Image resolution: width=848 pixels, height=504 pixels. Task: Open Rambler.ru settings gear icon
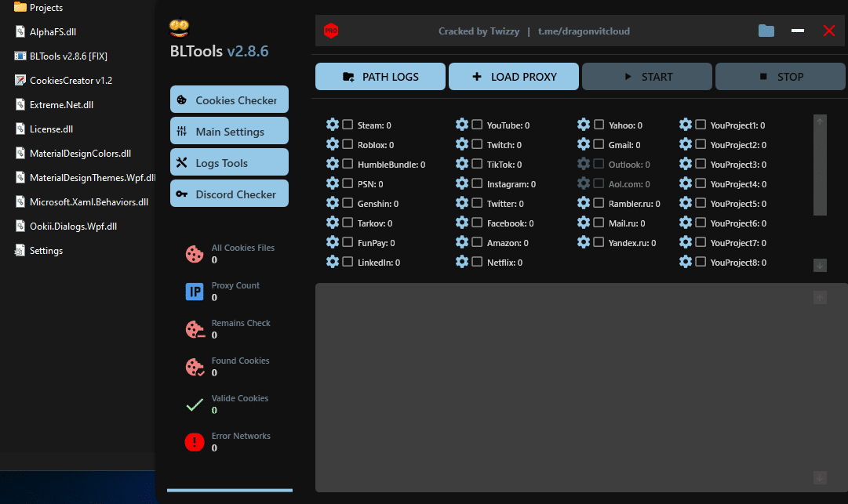click(584, 203)
